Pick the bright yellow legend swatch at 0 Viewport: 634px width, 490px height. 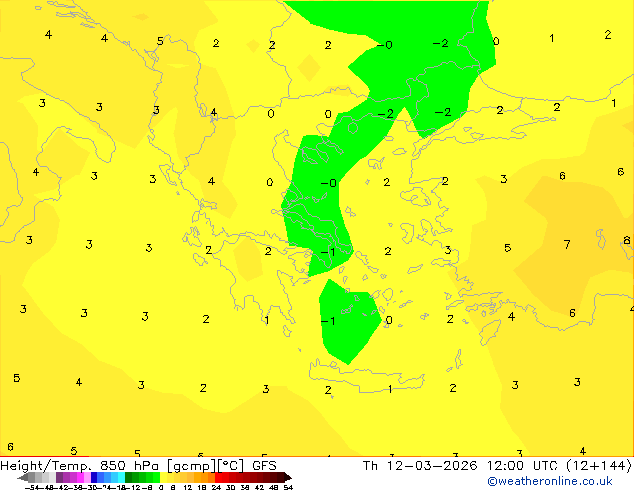point(163,477)
